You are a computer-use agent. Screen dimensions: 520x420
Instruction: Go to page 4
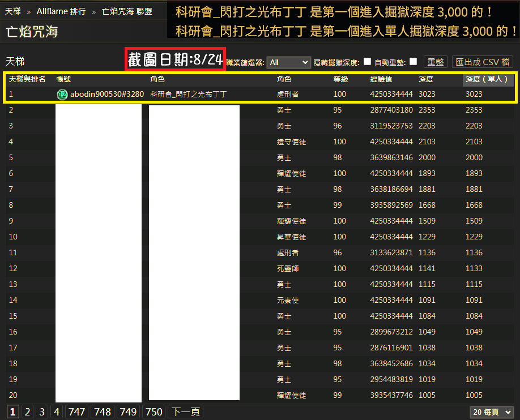pos(57,412)
